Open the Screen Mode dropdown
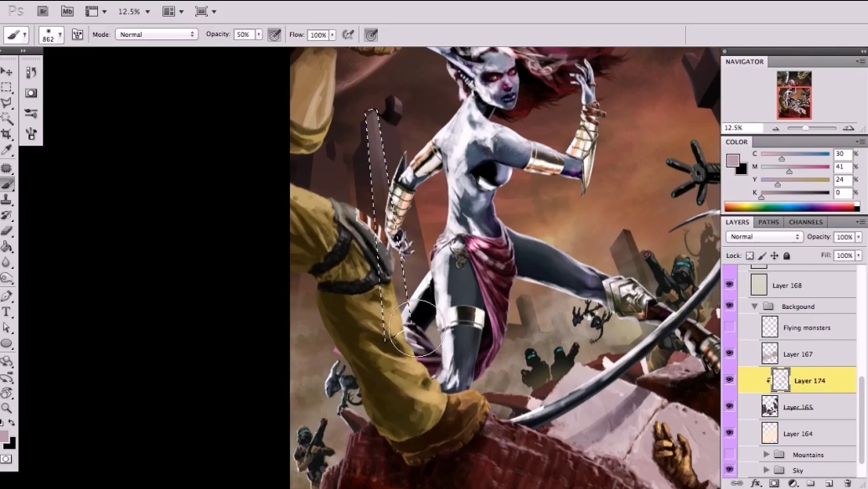 pyautogui.click(x=205, y=11)
